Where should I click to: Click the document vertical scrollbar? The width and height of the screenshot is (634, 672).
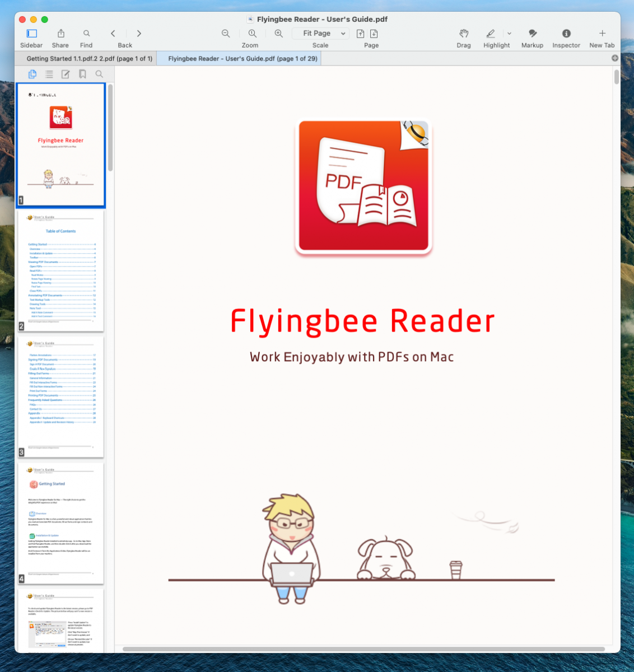click(617, 77)
